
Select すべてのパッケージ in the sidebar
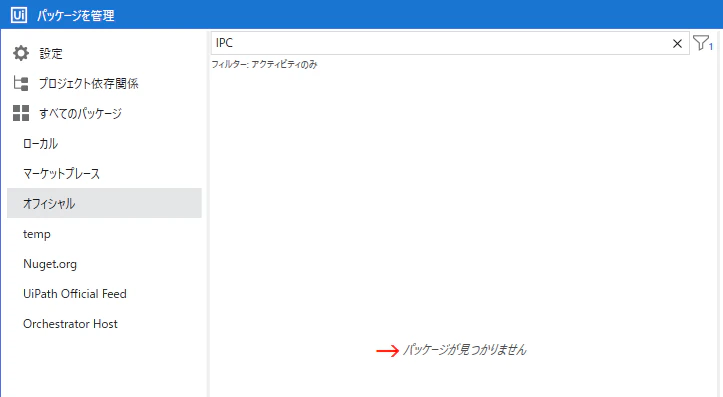click(80, 113)
